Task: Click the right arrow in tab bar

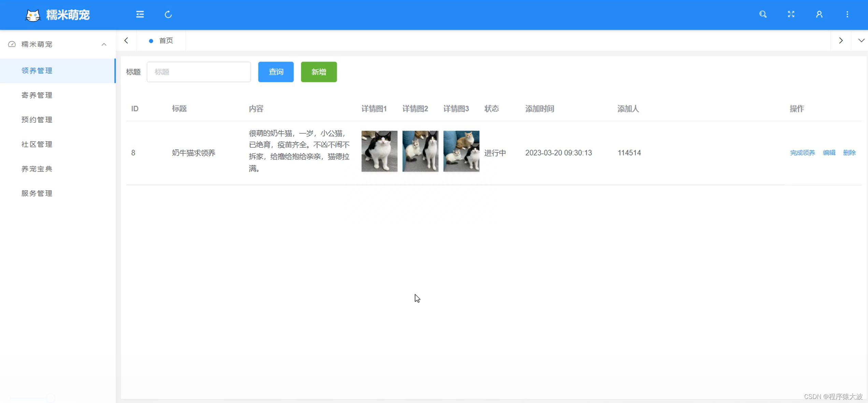Action: (x=841, y=40)
